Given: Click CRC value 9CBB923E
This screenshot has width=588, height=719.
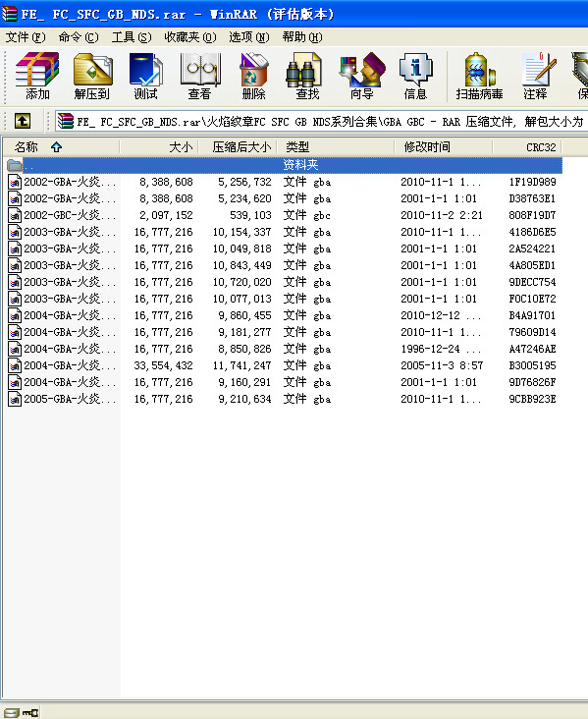Looking at the screenshot, I should tap(532, 399).
